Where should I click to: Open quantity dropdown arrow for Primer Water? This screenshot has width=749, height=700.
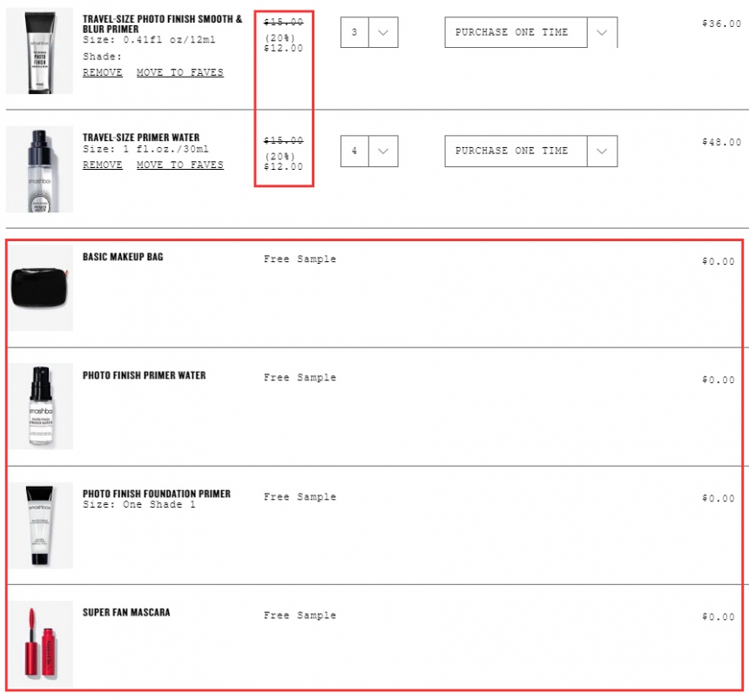[383, 151]
